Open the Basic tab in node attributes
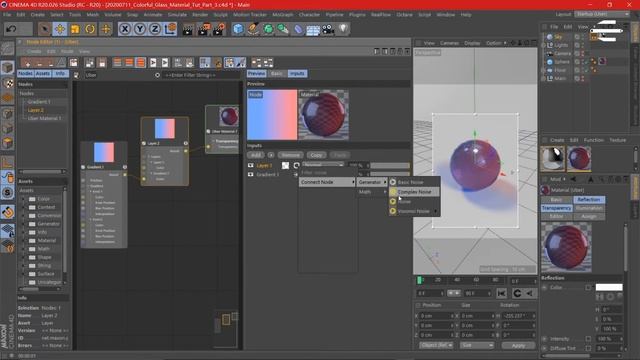This screenshot has height=360, width=640. click(276, 73)
